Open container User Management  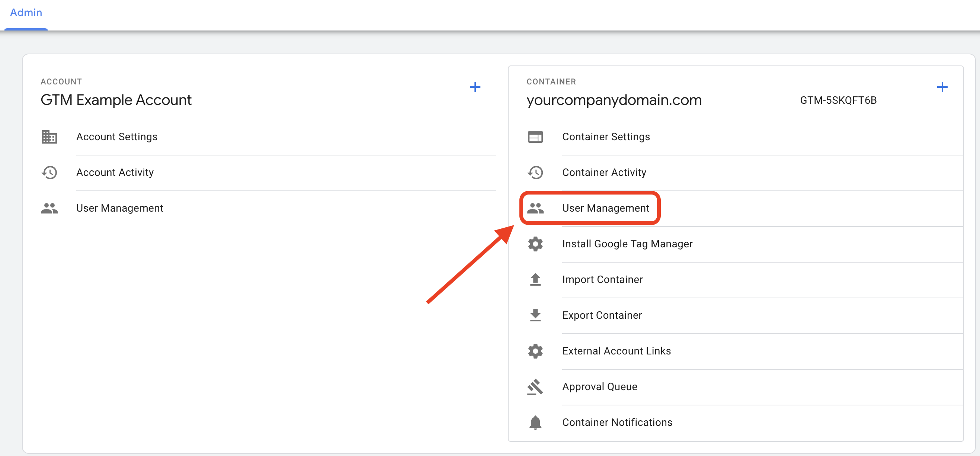(605, 208)
